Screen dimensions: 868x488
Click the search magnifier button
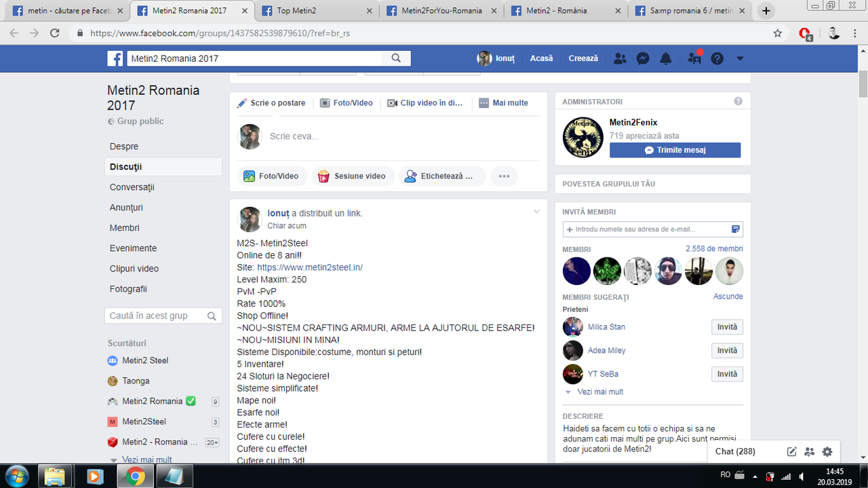[396, 58]
